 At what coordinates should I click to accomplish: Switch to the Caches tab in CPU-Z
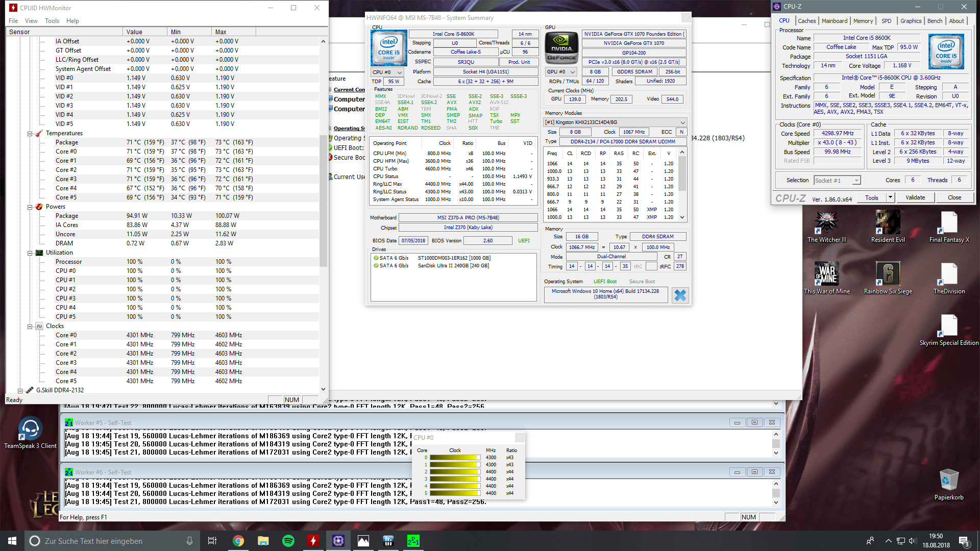[x=806, y=21]
